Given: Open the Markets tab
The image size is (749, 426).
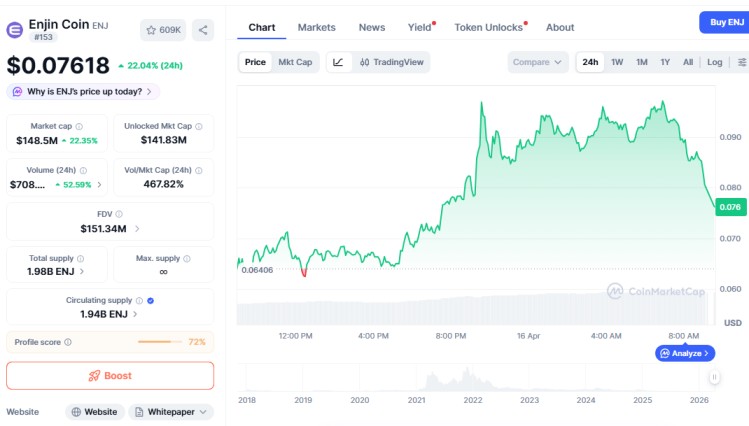Looking at the screenshot, I should (317, 28).
